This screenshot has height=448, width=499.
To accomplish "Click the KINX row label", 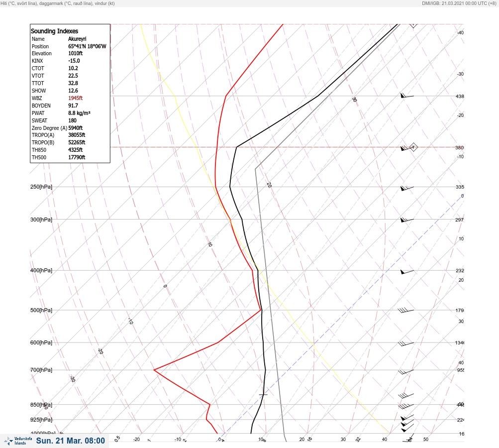I will pyautogui.click(x=37, y=61).
